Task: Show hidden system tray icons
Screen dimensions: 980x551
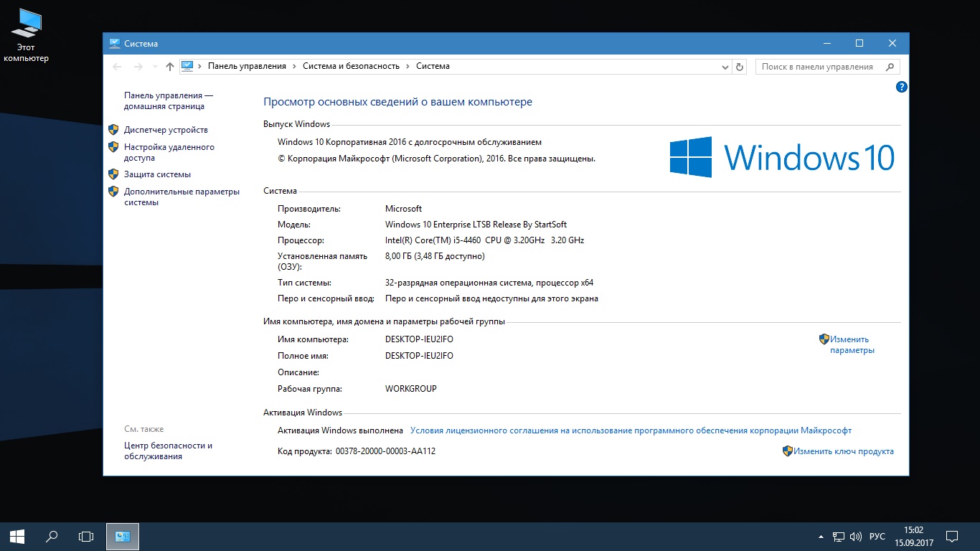Action: pyautogui.click(x=821, y=537)
